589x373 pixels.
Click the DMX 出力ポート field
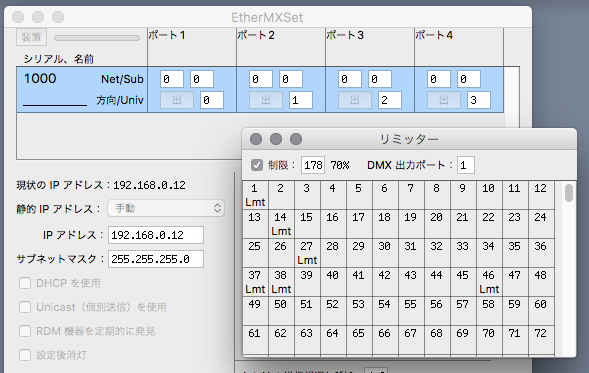[466, 165]
